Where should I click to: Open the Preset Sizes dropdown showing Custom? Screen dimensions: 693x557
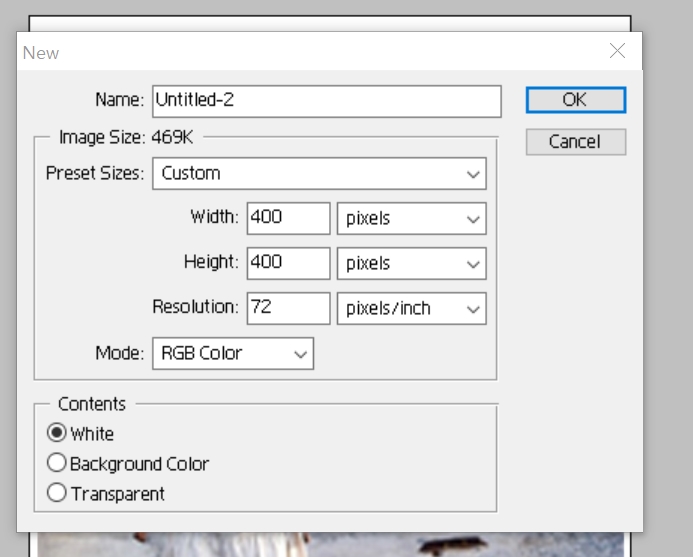pos(319,174)
